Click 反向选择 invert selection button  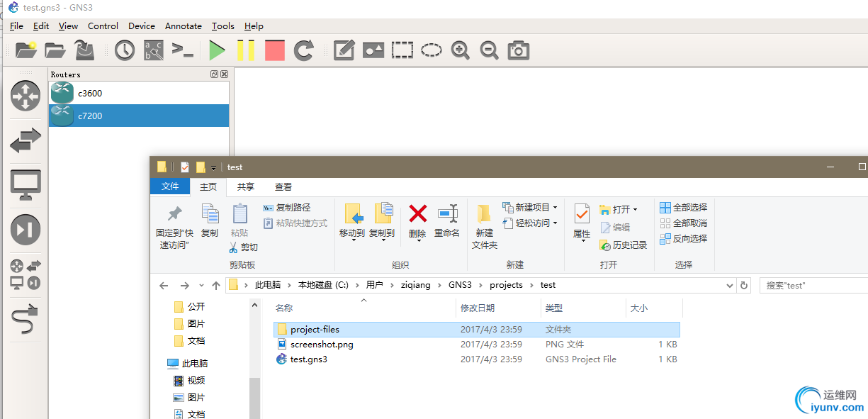[x=684, y=238]
